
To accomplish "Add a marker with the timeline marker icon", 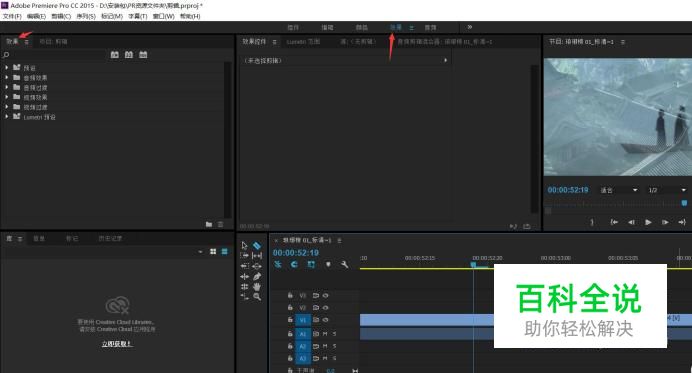I will pyautogui.click(x=328, y=264).
